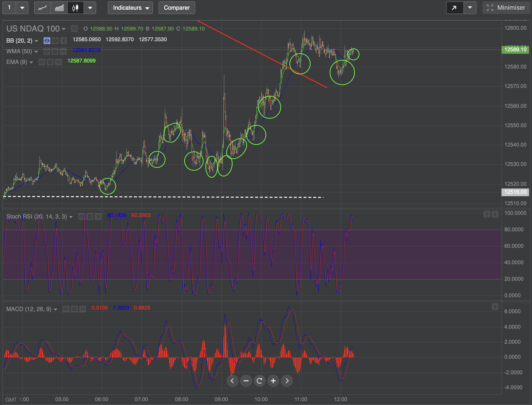Click the Minimiser button
Screen dimensions: 532x405
[x=506, y=8]
